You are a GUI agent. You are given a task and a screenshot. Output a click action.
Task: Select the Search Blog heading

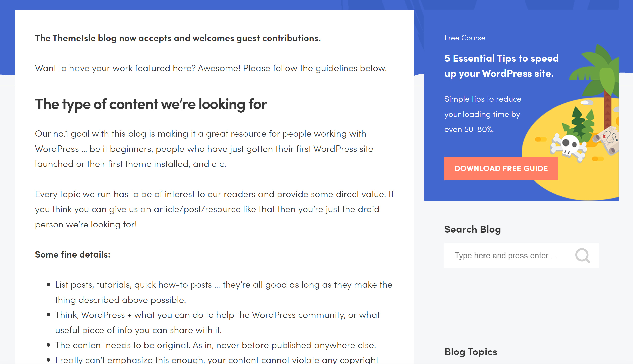coord(473,229)
